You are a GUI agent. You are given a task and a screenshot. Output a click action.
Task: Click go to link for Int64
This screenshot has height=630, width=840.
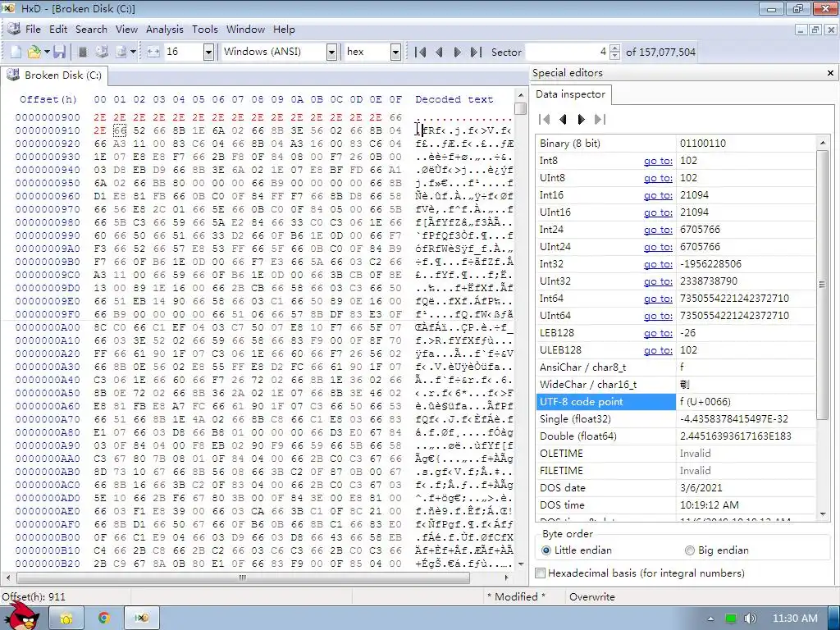[658, 299]
